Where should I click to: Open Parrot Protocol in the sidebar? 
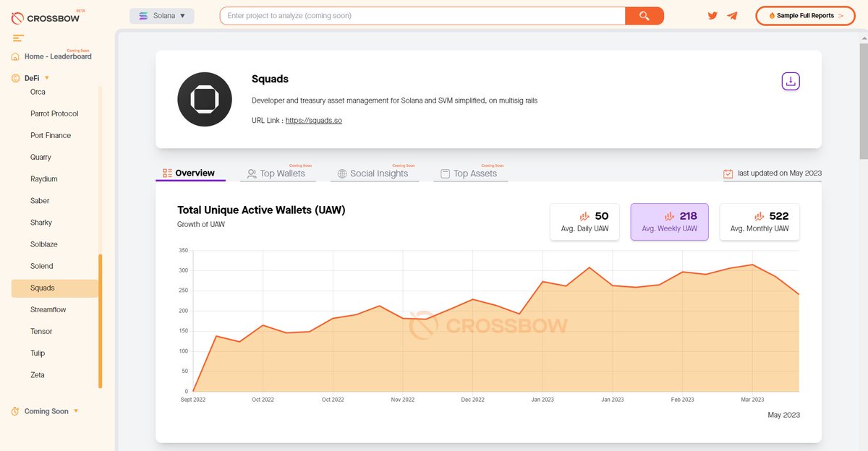pos(54,113)
